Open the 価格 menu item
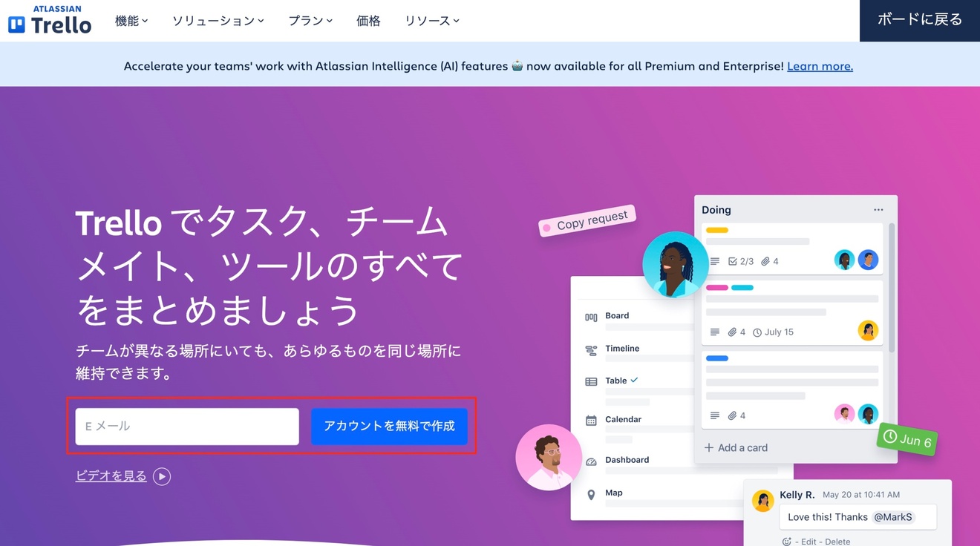This screenshot has width=980, height=546. pos(368,21)
